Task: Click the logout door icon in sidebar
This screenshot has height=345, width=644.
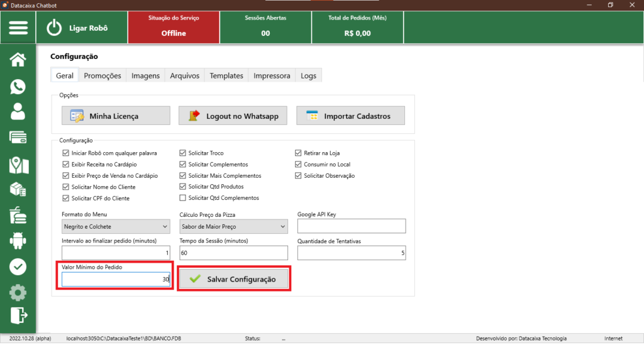Action: 18,314
